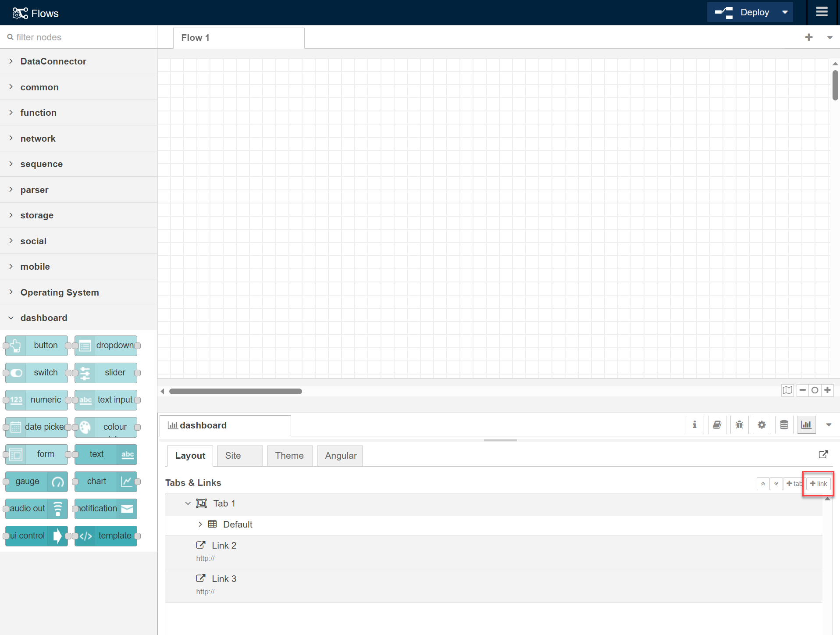Collapse the dashboard node category
840x635 pixels.
[44, 317]
